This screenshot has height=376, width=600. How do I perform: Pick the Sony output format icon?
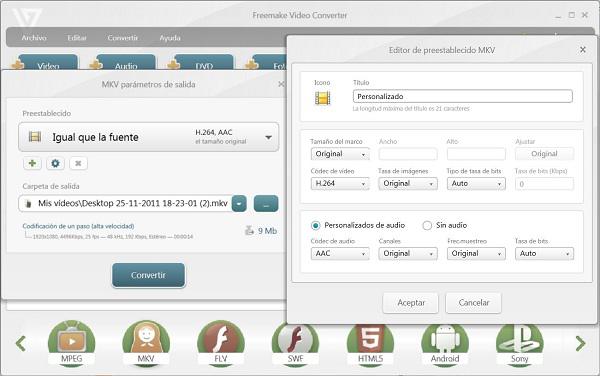click(520, 344)
